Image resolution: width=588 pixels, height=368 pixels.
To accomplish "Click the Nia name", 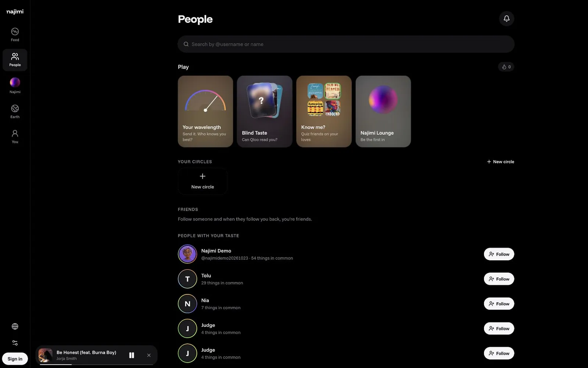I will click(205, 300).
